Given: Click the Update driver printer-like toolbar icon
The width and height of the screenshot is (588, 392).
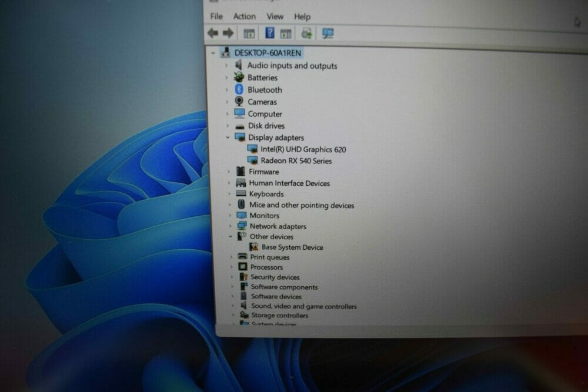Looking at the screenshot, I should tap(307, 33).
